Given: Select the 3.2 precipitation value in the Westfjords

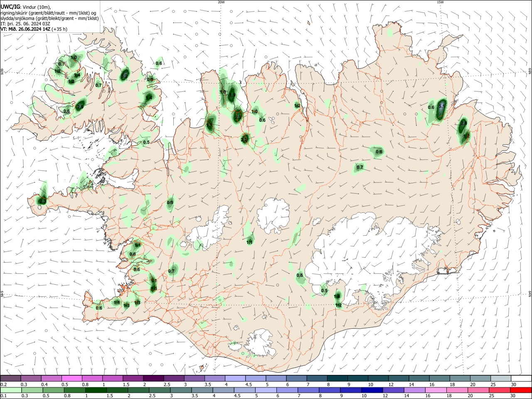Looking at the screenshot, I should [x=124, y=76].
